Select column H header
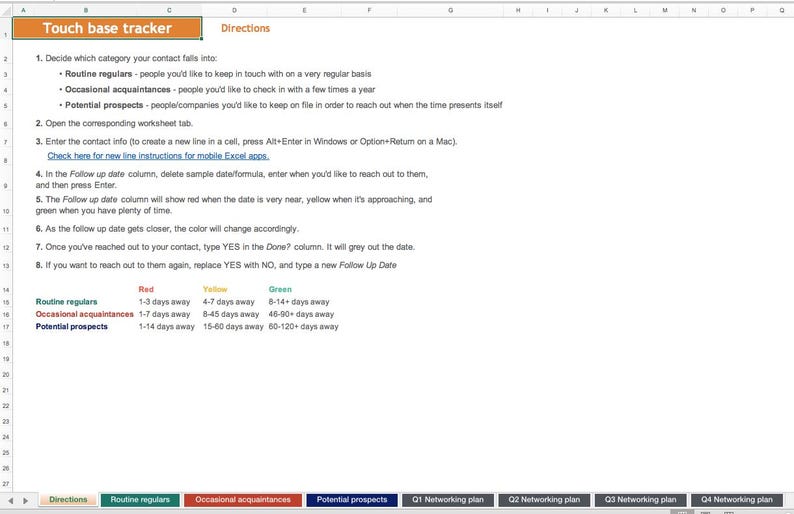This screenshot has height=514, width=794. 518,10
